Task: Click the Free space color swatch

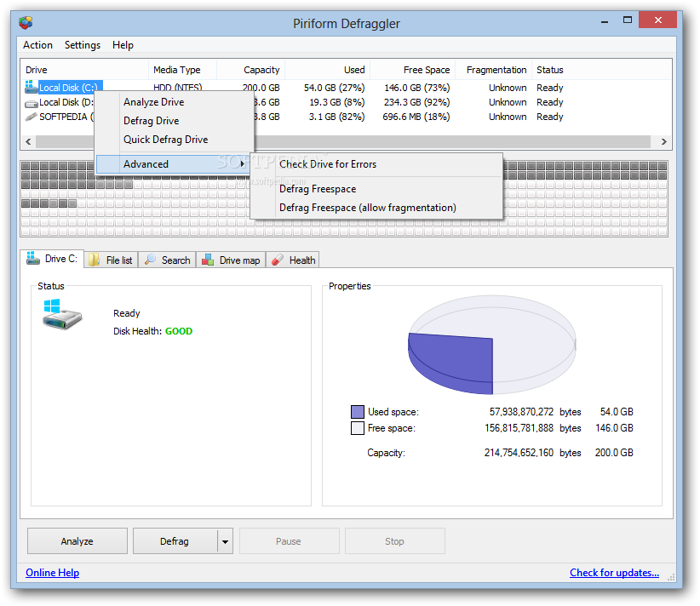Action: coord(358,428)
